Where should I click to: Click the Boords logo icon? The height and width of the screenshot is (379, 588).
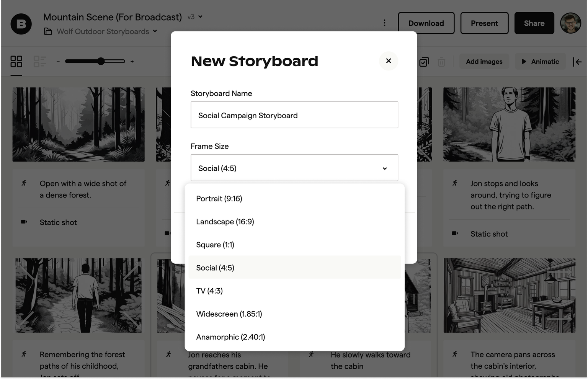(x=21, y=24)
